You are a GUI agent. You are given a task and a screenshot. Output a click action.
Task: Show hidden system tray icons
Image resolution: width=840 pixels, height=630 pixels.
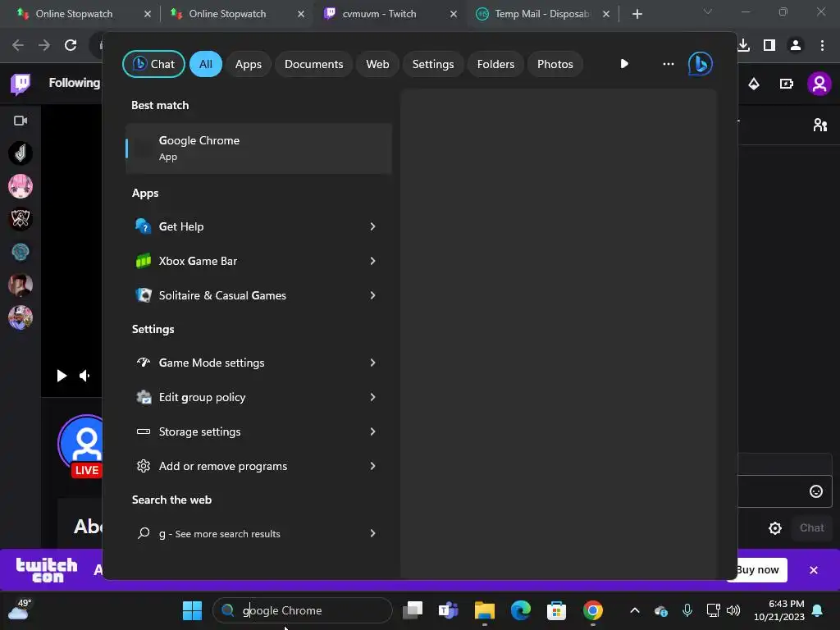635,610
